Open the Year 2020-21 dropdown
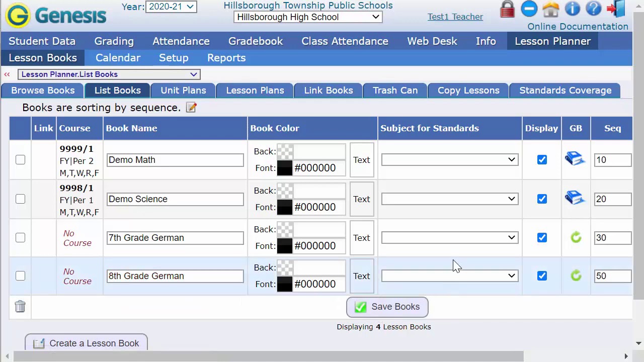644x362 pixels. (x=171, y=7)
